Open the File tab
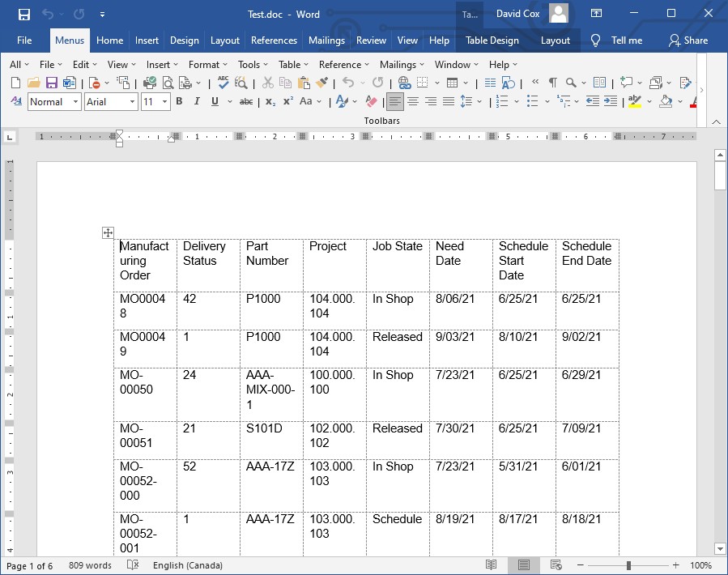This screenshot has width=728, height=575. (24, 40)
